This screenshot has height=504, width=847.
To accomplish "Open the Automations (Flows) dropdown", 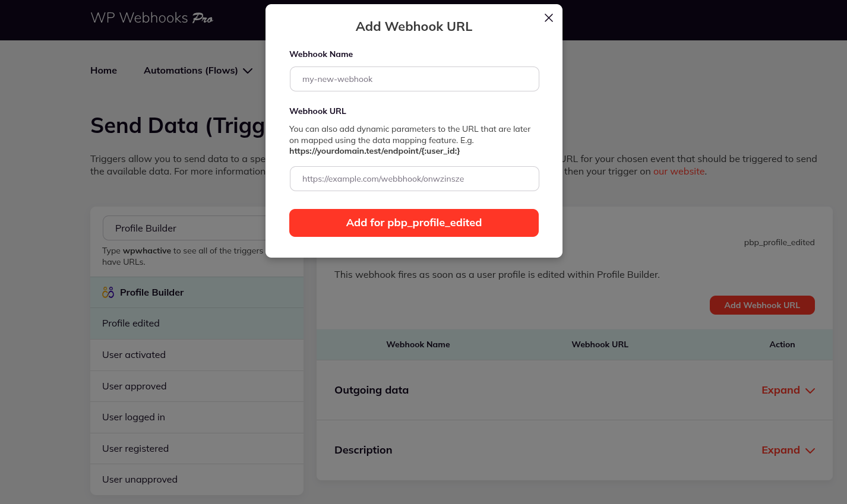I will pyautogui.click(x=198, y=70).
